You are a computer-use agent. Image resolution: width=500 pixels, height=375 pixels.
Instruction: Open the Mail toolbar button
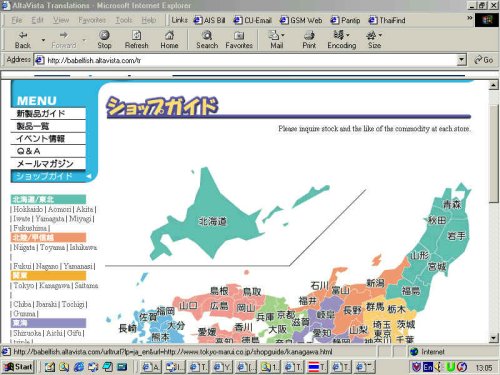tap(276, 40)
